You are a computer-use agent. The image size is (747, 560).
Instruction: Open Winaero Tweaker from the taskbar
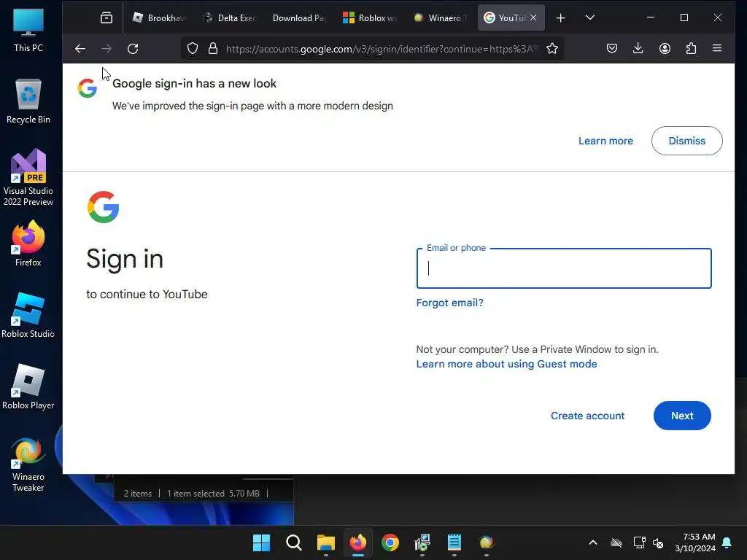click(x=487, y=542)
